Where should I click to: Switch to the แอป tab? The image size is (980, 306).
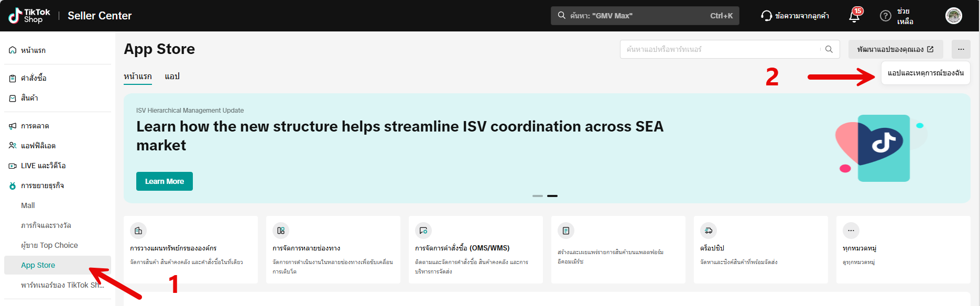172,76
